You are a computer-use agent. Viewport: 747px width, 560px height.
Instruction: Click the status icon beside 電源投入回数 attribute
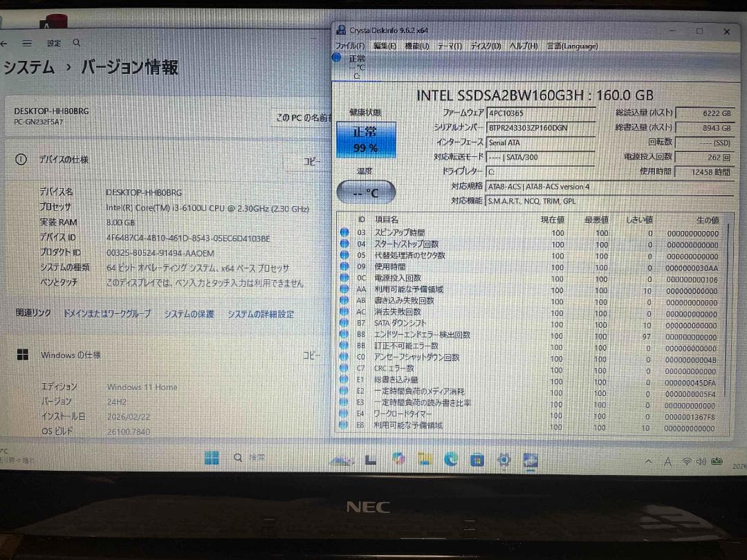click(344, 278)
